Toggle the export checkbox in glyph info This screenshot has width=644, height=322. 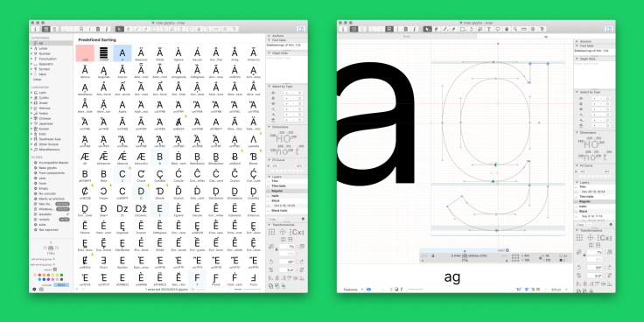point(55,269)
